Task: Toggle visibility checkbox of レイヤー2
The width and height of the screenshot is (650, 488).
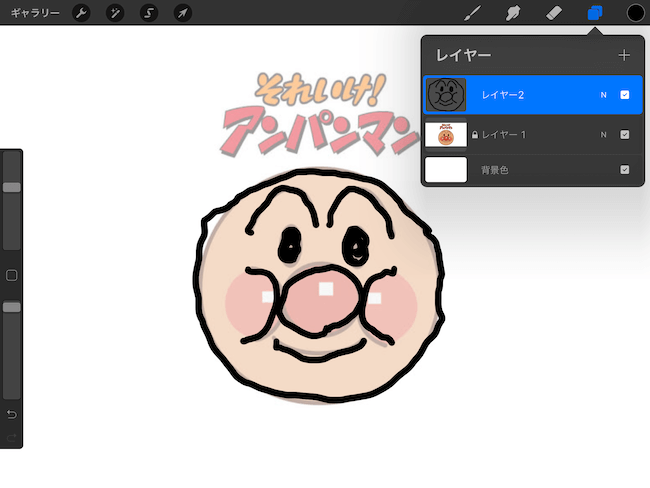Action: [x=625, y=95]
